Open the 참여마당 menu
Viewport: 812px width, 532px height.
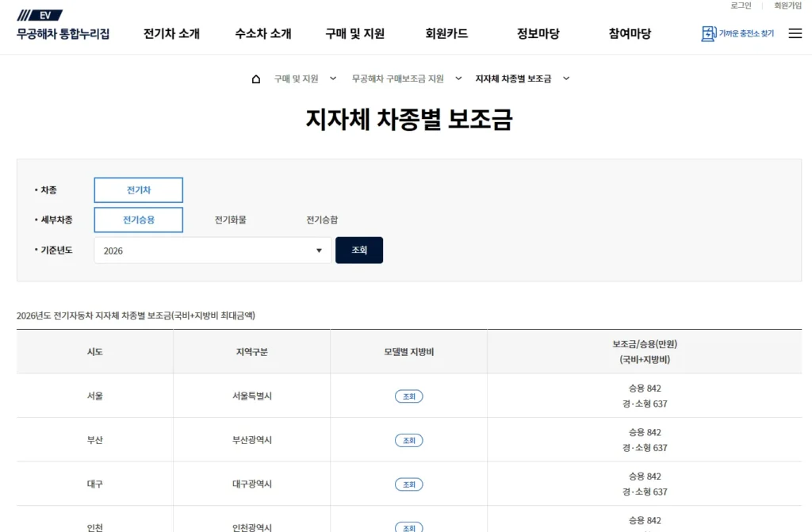(x=629, y=33)
